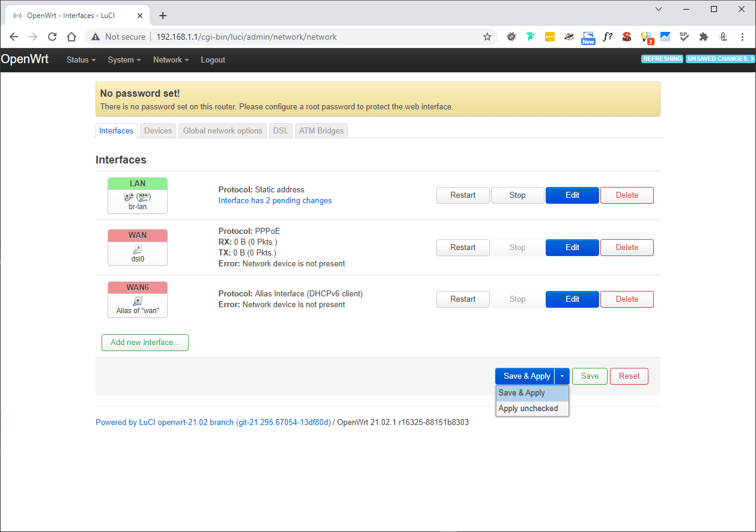Click the blue chart extension icon
Viewport: 756px width, 532px height.
(x=665, y=37)
